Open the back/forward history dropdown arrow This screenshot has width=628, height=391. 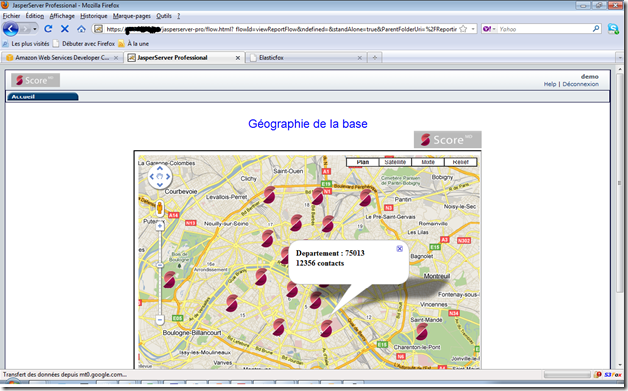[35, 29]
